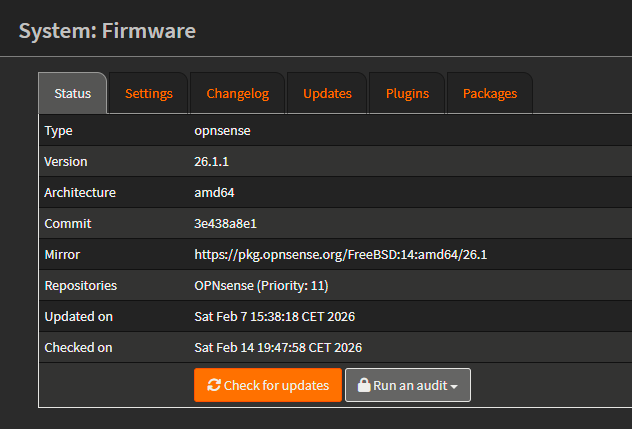Image resolution: width=632 pixels, height=429 pixels.
Task: Switch to the Packages tab
Action: tap(490, 93)
